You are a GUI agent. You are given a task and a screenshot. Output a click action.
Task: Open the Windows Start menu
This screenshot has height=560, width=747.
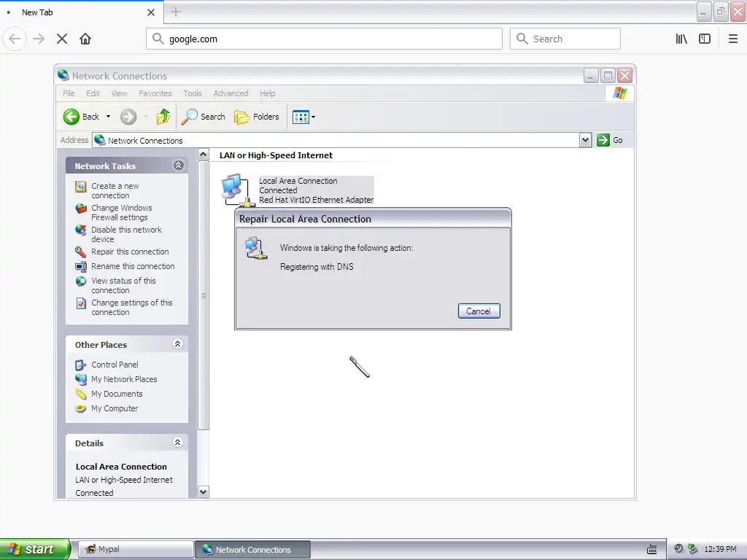(x=35, y=549)
